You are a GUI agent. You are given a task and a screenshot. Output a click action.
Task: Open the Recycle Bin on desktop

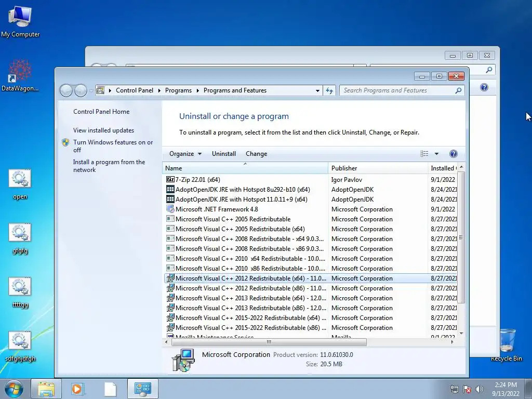(x=506, y=345)
